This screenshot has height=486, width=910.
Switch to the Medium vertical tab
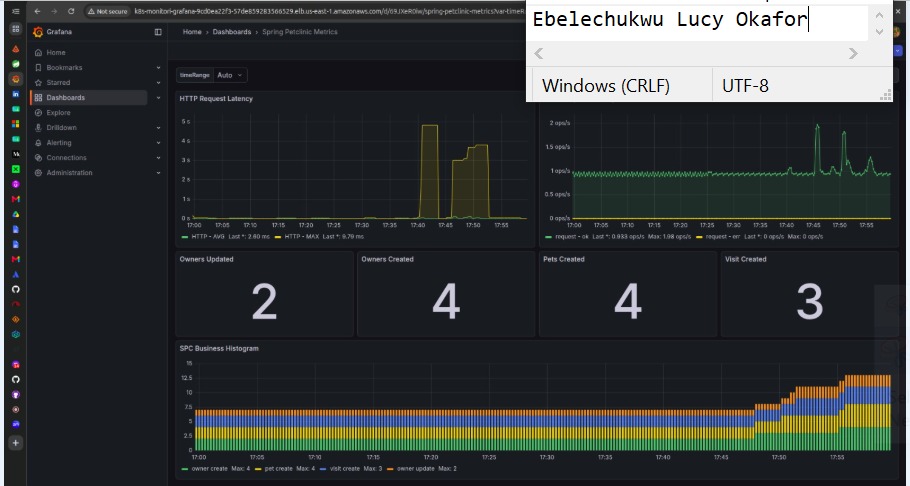(x=16, y=154)
